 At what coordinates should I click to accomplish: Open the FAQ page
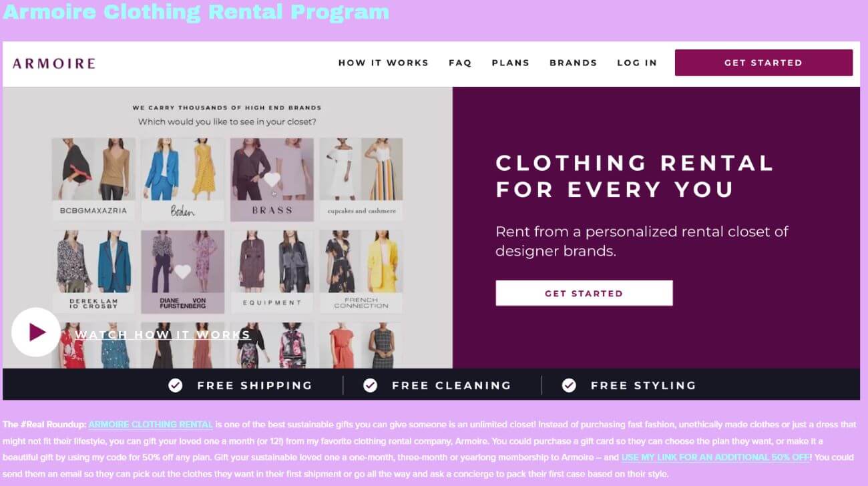[x=460, y=63]
